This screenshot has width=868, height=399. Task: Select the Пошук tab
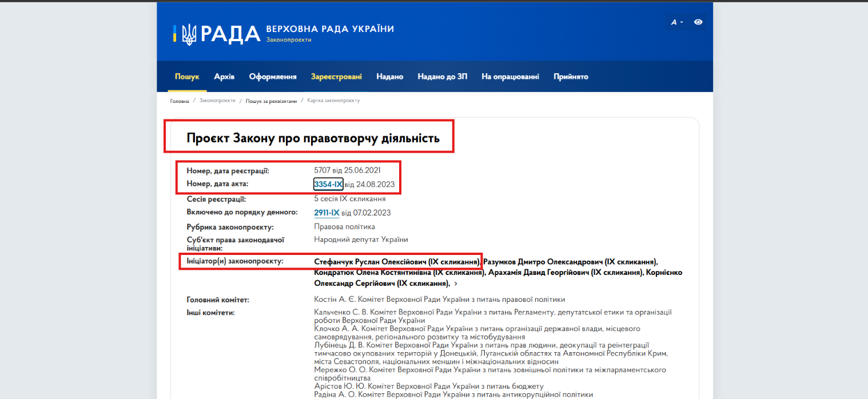coord(187,77)
